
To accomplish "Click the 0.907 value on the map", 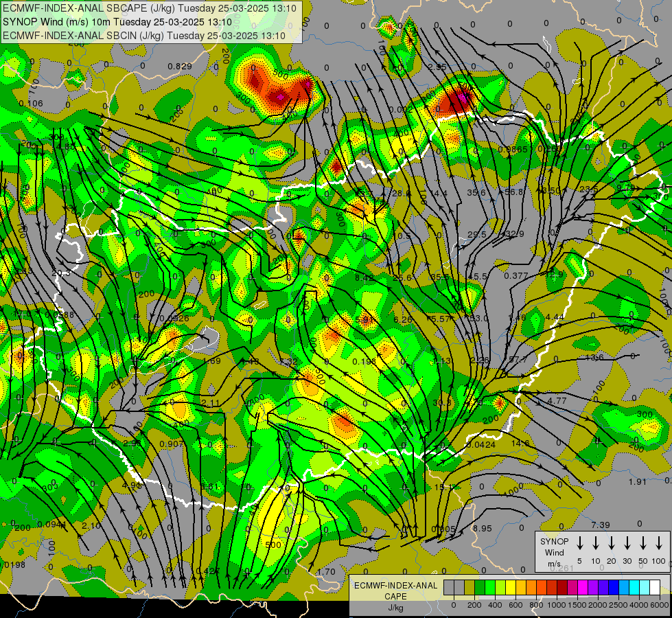I will coord(172,444).
